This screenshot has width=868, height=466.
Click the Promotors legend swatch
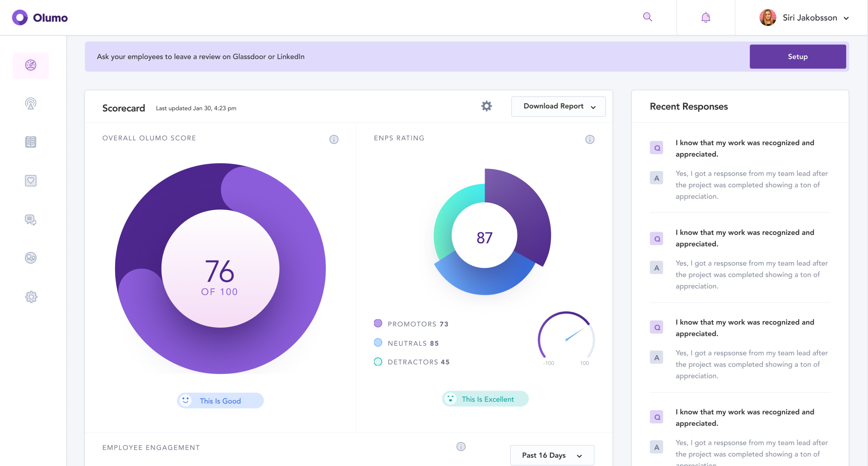click(378, 323)
